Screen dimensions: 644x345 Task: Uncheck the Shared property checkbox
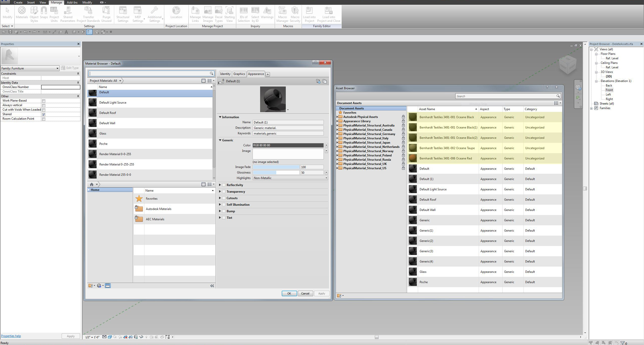pyautogui.click(x=44, y=114)
